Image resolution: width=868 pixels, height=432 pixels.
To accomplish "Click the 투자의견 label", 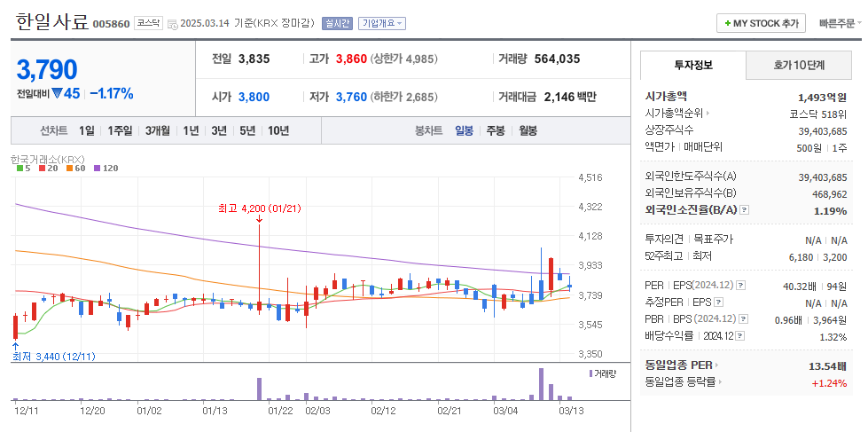I will click(665, 240).
